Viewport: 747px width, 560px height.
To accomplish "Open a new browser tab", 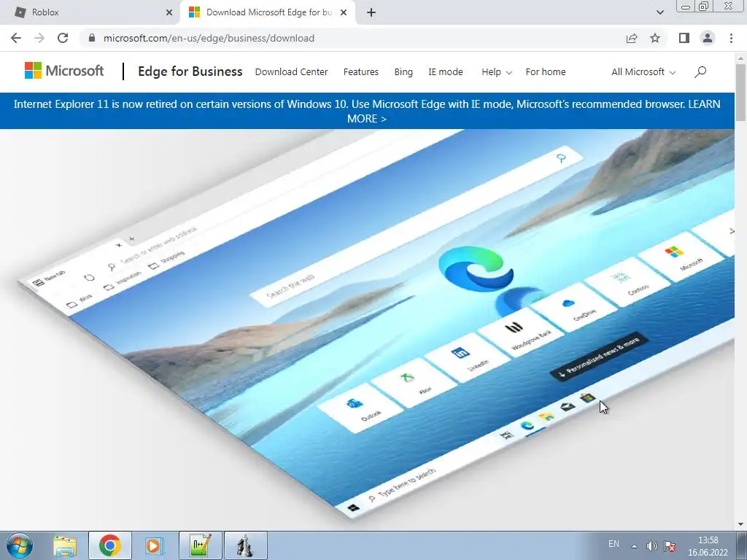I will (371, 12).
